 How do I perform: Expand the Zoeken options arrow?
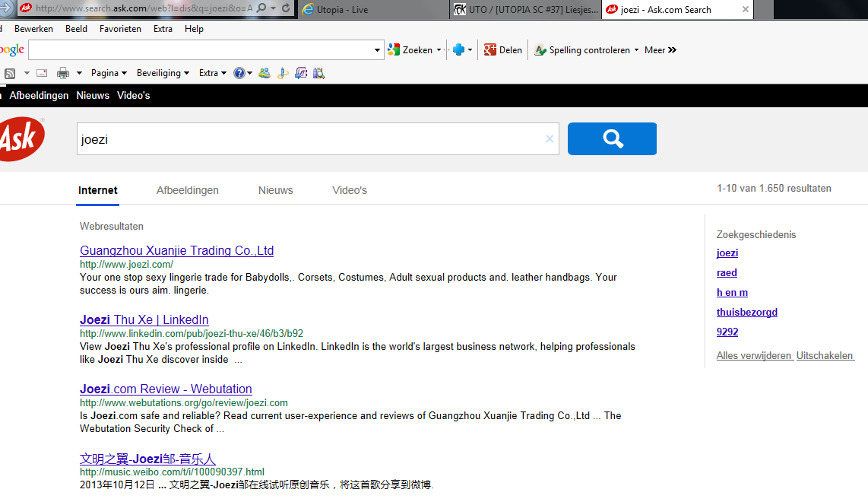pyautogui.click(x=439, y=50)
